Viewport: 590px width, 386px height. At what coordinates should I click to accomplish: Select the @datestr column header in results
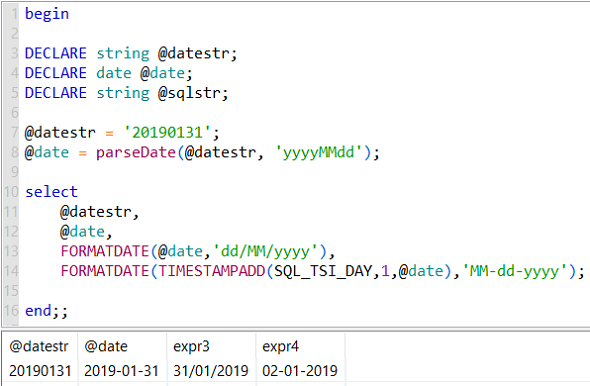tap(39, 346)
